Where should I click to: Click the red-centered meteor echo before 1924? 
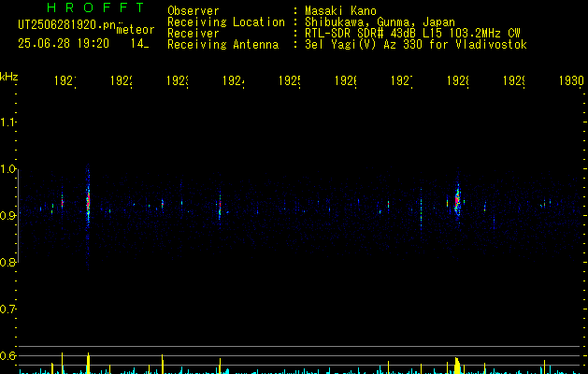[220, 207]
